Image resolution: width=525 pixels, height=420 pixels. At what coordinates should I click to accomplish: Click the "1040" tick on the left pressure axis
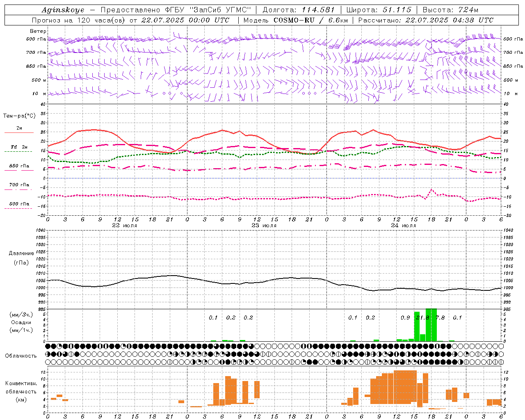coord(41,230)
